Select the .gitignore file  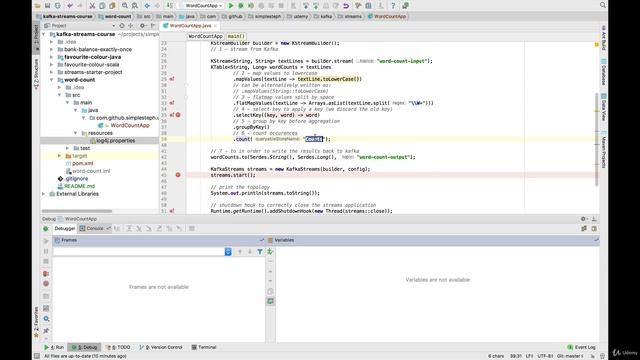[76, 179]
